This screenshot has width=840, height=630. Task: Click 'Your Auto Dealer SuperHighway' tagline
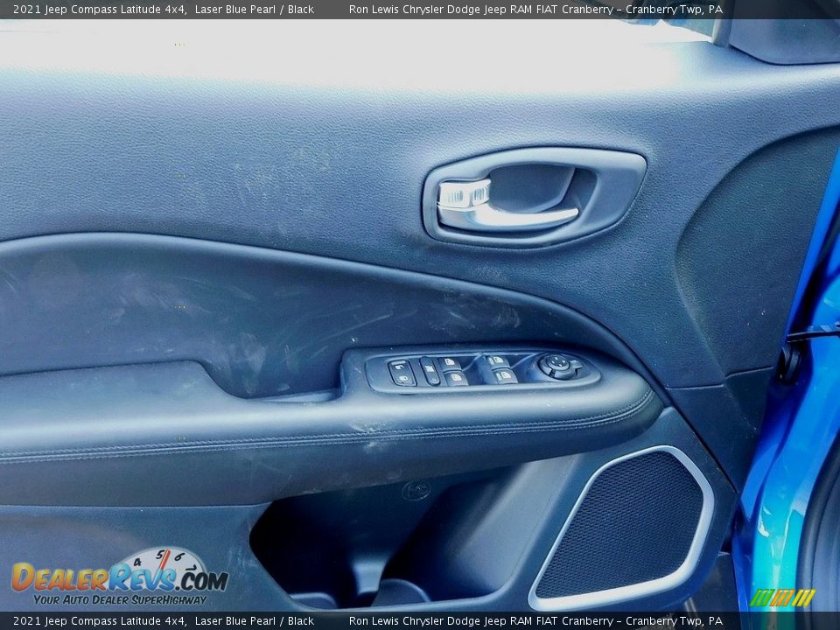(x=121, y=599)
